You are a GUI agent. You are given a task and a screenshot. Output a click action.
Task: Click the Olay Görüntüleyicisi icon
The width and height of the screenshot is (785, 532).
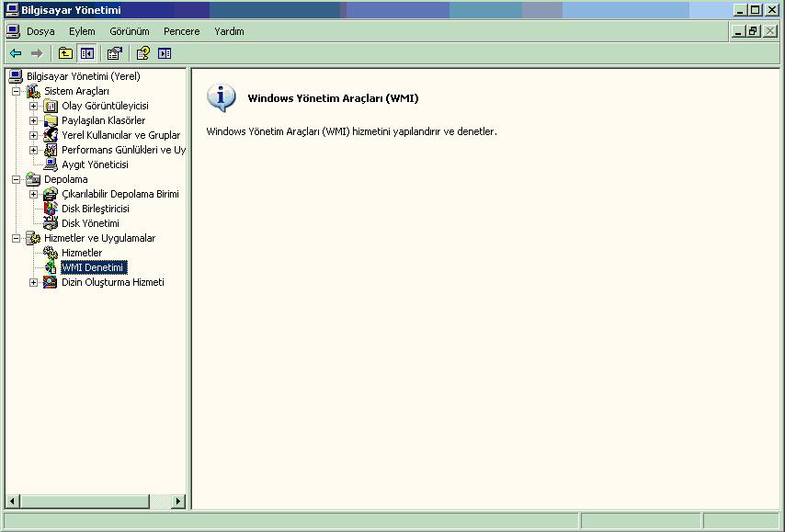[x=51, y=106]
